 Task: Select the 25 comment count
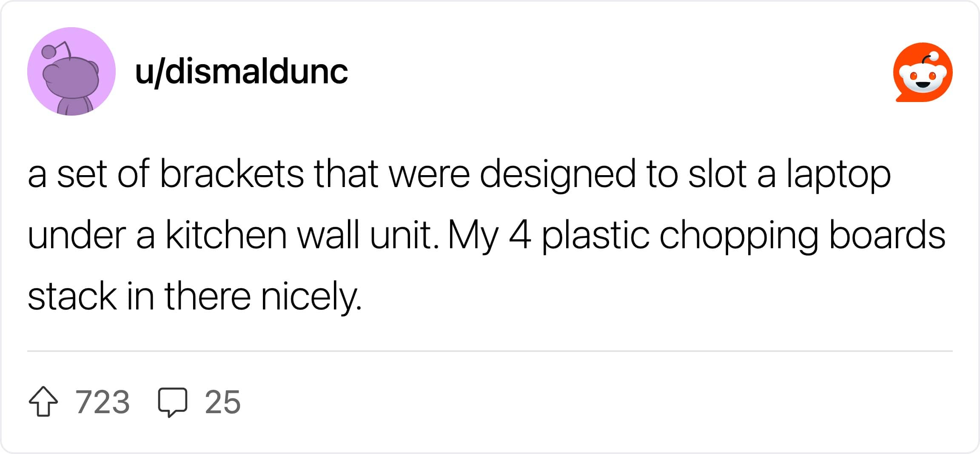pos(222,402)
